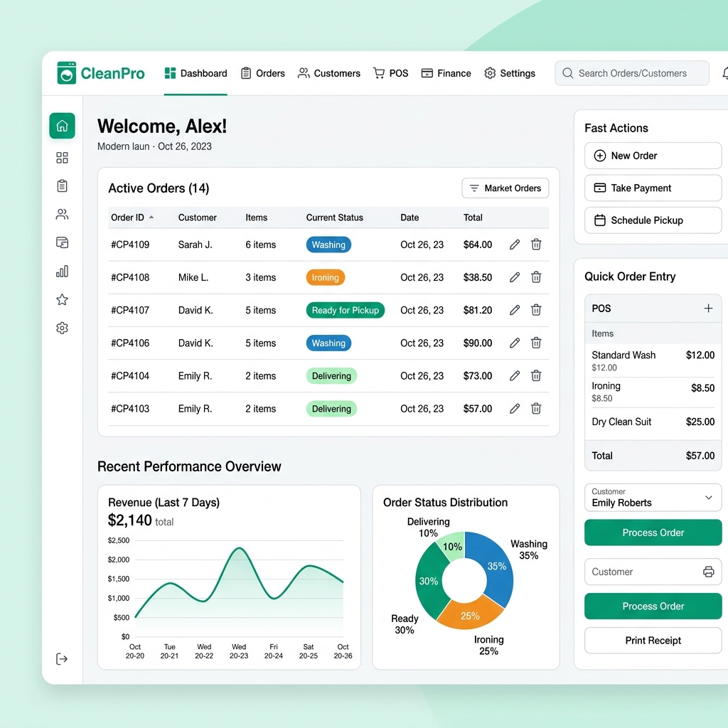Click the $90.00 total for #CP4106
The image size is (728, 728).
[x=477, y=343]
